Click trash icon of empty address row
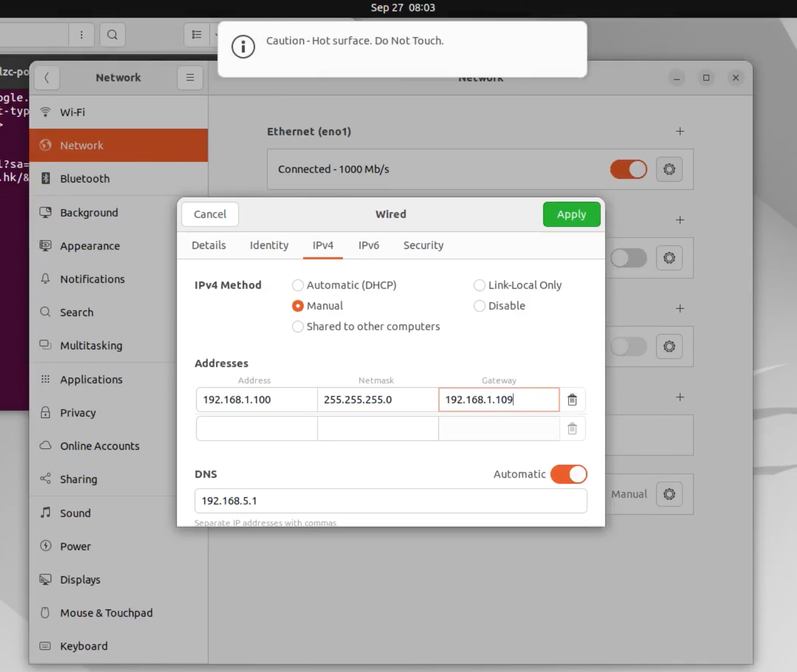The height and width of the screenshot is (672, 797). click(572, 428)
